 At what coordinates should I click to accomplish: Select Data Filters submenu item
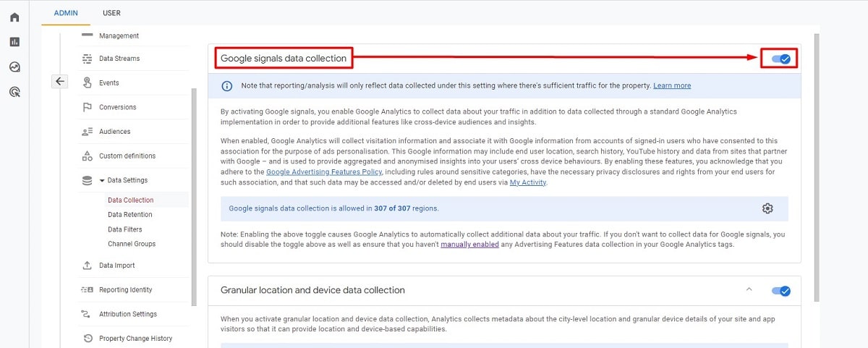125,229
